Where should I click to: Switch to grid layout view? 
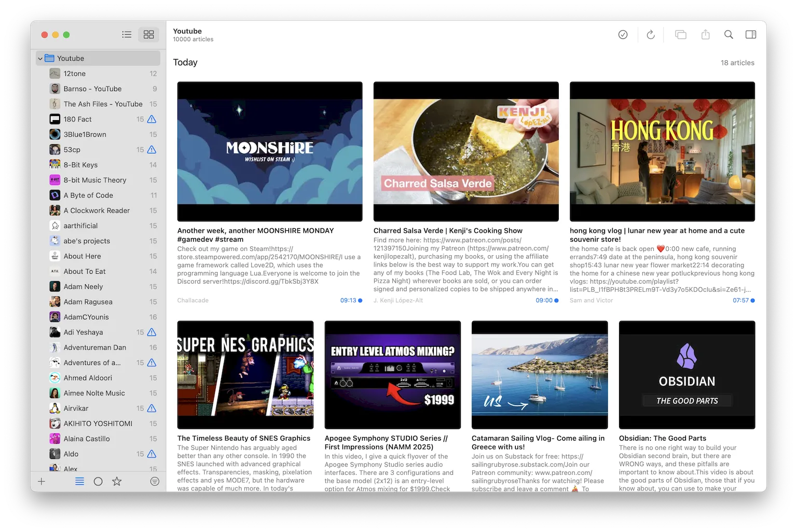(149, 34)
